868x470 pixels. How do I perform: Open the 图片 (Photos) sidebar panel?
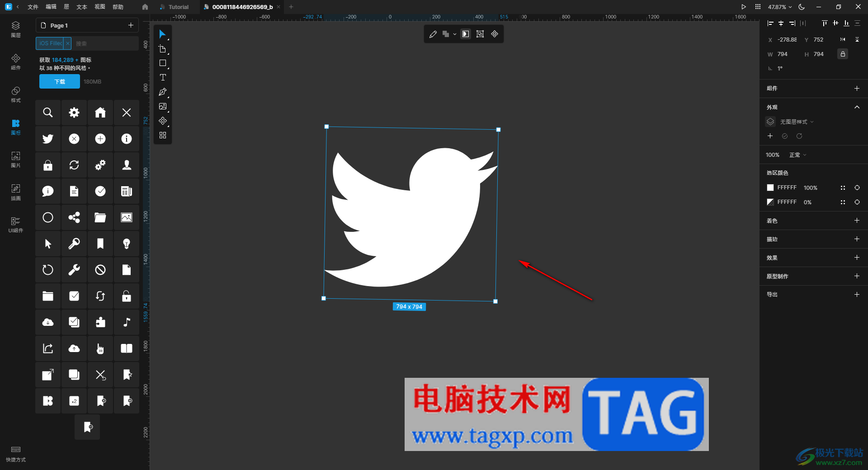point(16,160)
